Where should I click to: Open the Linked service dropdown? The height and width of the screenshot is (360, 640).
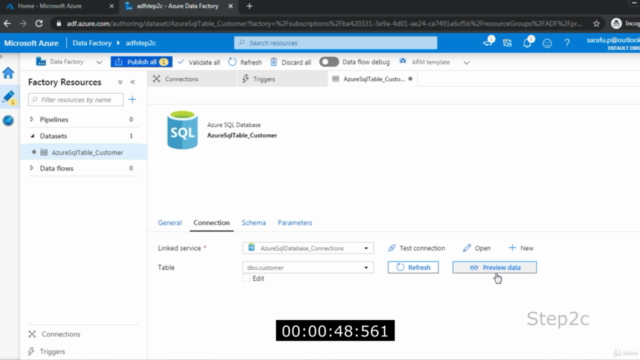[x=308, y=248]
